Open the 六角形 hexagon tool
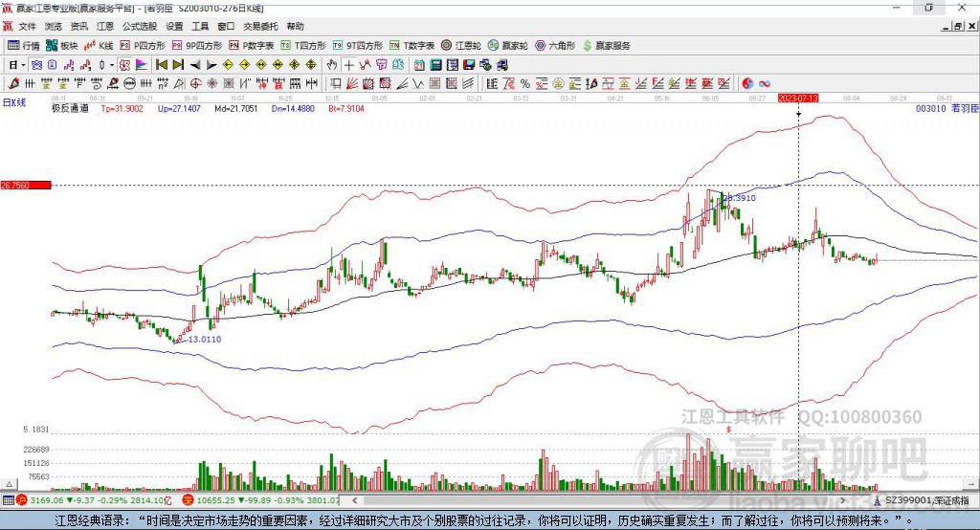This screenshot has width=980, height=530. 555,46
